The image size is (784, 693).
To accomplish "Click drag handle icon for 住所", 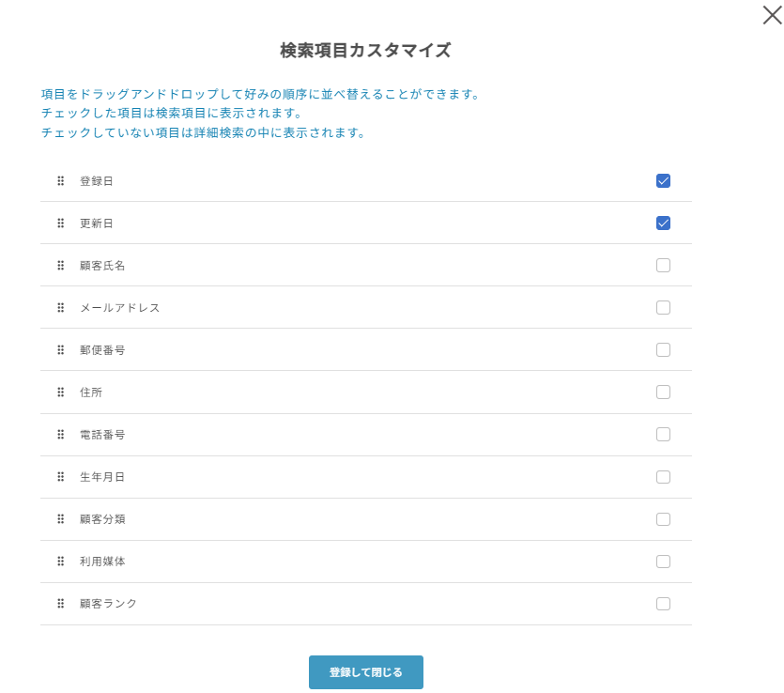I will pos(61,392).
